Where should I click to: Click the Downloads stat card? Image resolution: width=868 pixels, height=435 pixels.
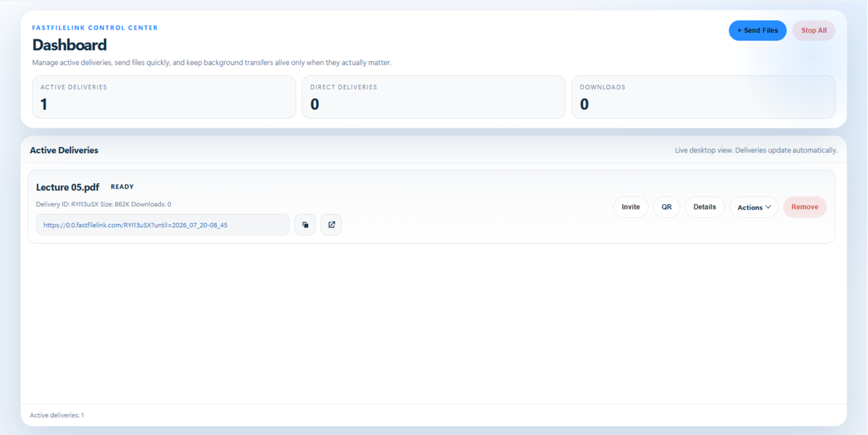point(703,97)
